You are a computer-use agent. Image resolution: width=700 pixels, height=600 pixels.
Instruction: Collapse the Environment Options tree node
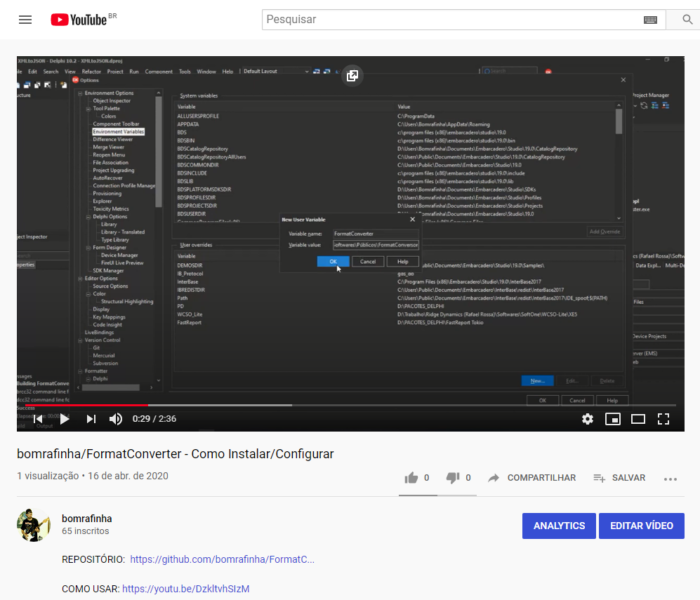[80, 93]
